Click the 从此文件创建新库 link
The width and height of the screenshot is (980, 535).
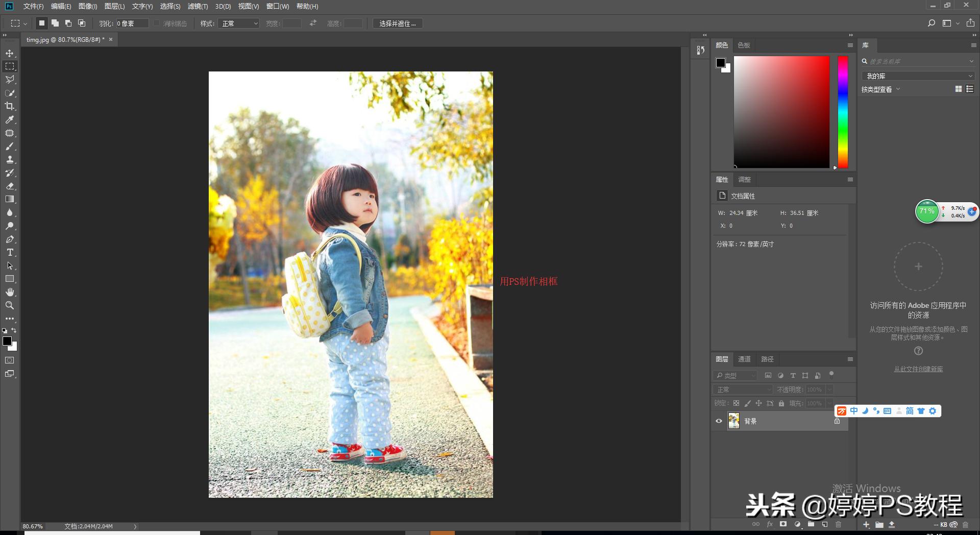pyautogui.click(x=918, y=369)
